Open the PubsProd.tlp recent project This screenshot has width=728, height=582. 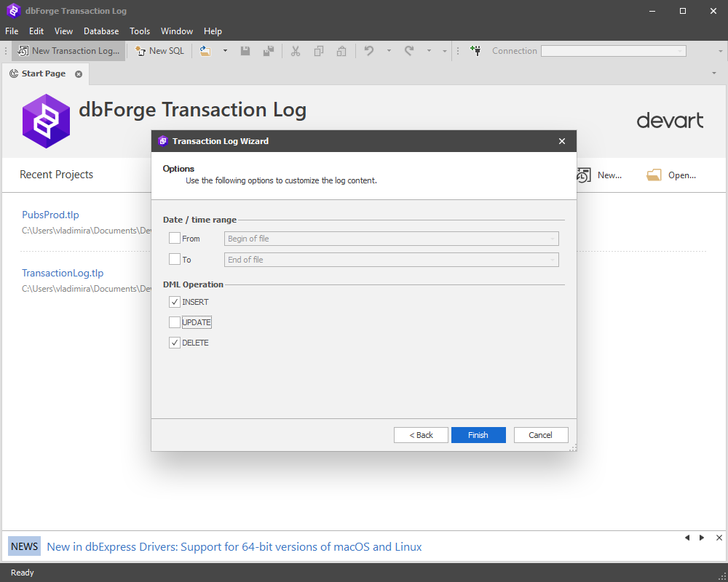[x=51, y=215]
